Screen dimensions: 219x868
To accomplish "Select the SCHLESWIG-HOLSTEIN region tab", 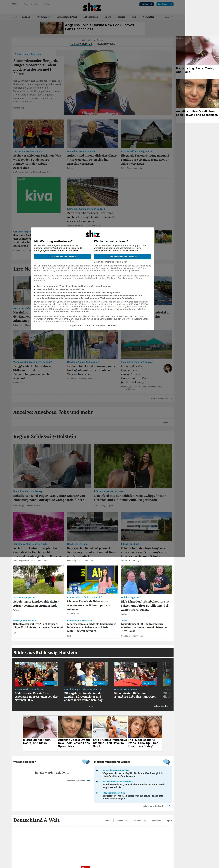I will coord(81,44).
